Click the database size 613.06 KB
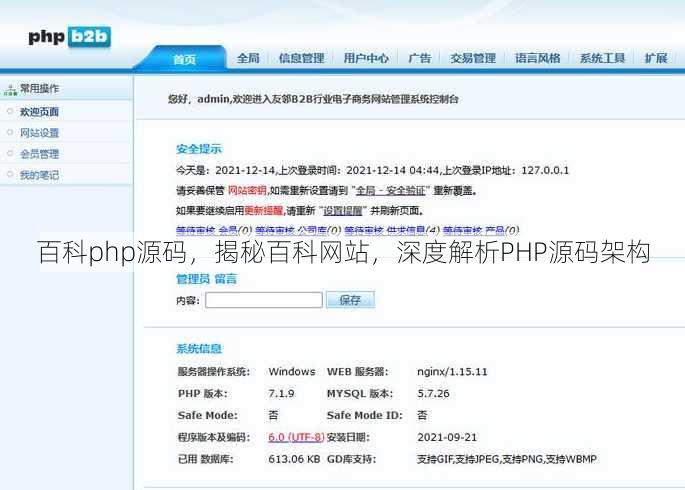 pyautogui.click(x=294, y=459)
